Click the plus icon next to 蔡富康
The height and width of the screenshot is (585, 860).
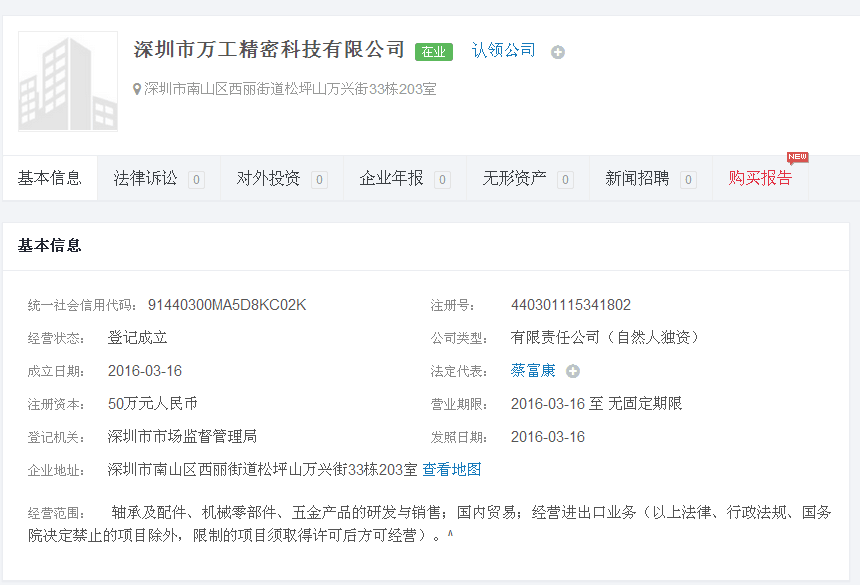(573, 371)
